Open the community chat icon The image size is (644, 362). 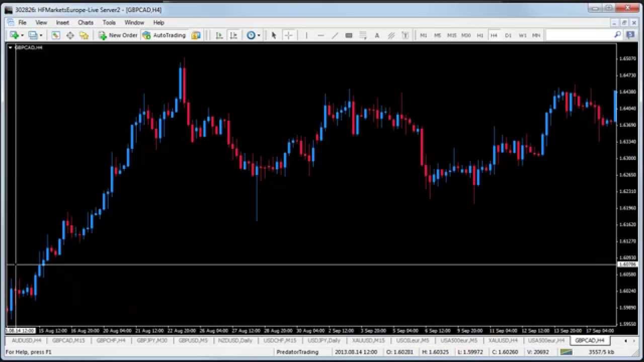630,35
